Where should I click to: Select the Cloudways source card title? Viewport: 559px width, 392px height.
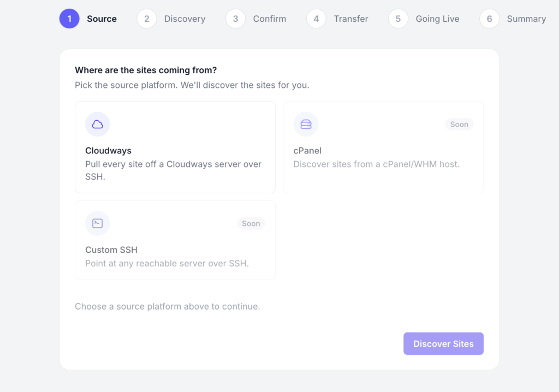click(109, 151)
